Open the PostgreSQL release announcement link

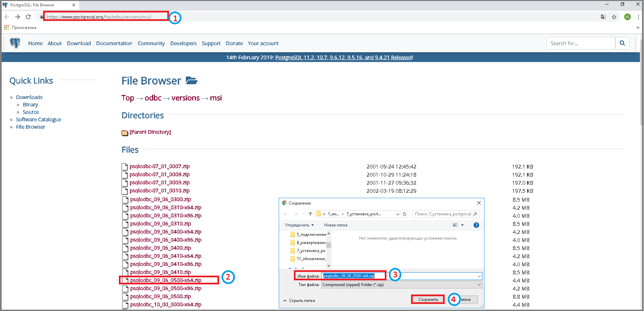tap(344, 58)
